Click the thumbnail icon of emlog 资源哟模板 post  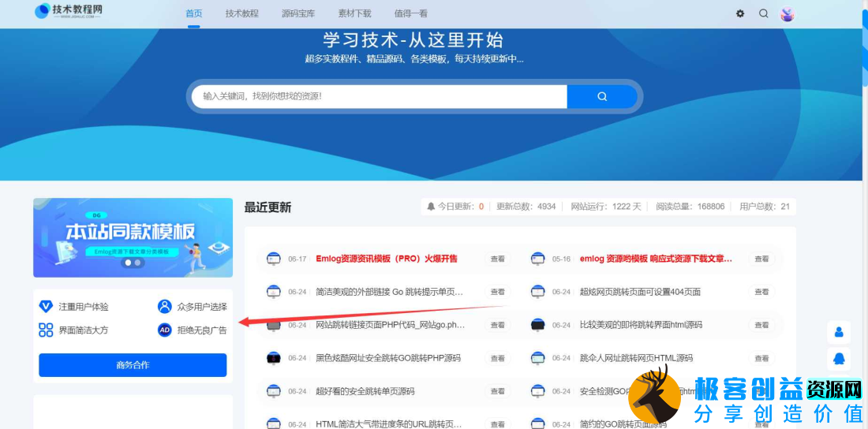click(537, 259)
